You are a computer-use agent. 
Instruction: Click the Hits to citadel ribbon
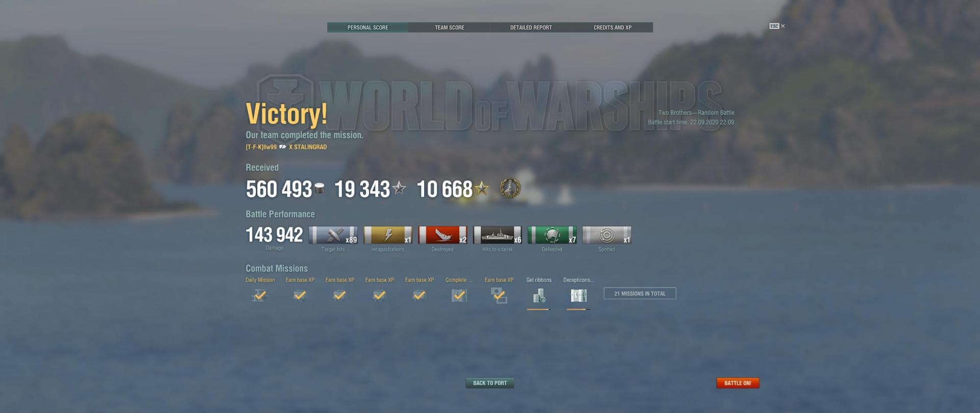tap(497, 235)
